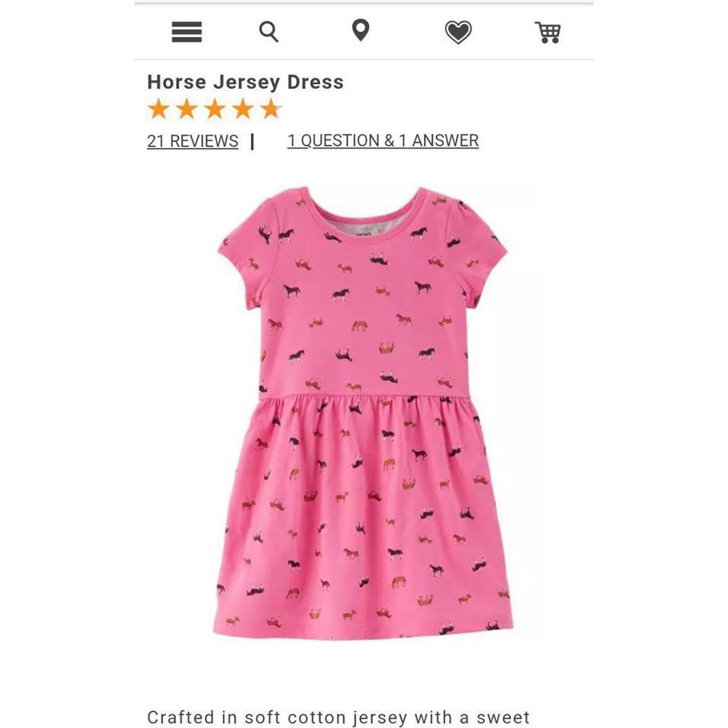Open the 21 REVIEWS link
The image size is (728, 728).
[x=193, y=141]
